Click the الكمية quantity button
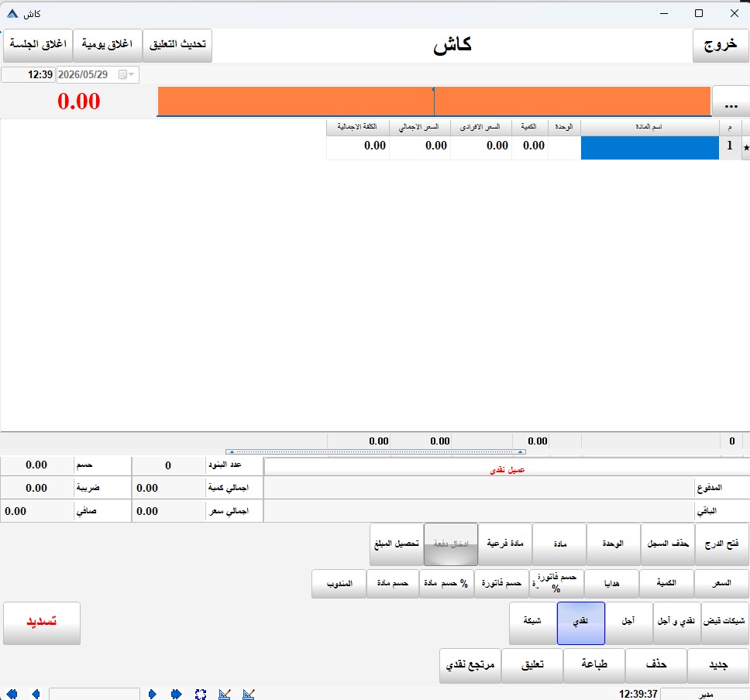This screenshot has width=750, height=700. click(666, 584)
